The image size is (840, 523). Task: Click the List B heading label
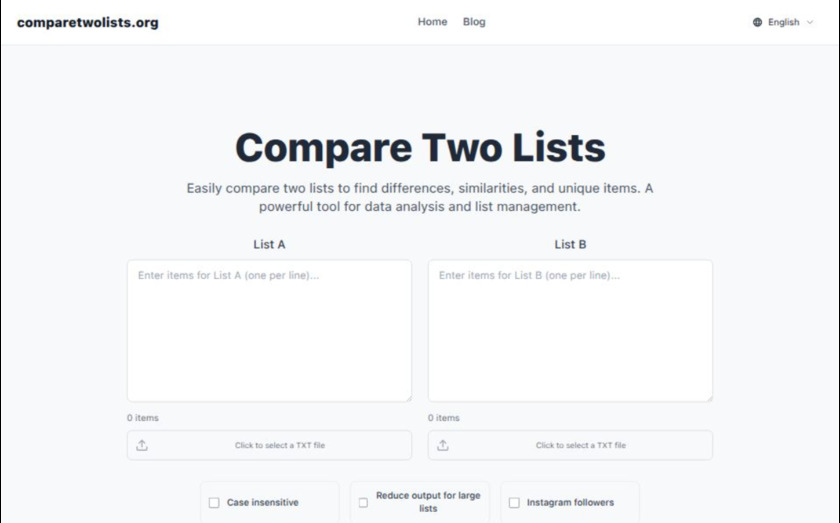pyautogui.click(x=570, y=244)
